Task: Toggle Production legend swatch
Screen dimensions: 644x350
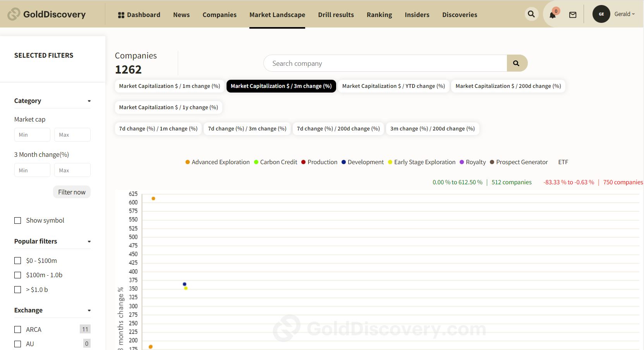Action: click(304, 162)
